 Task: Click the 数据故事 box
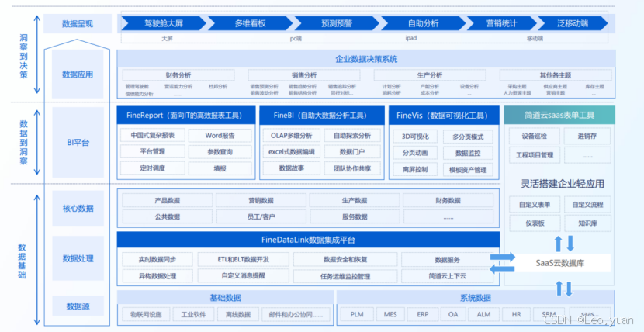tap(291, 168)
